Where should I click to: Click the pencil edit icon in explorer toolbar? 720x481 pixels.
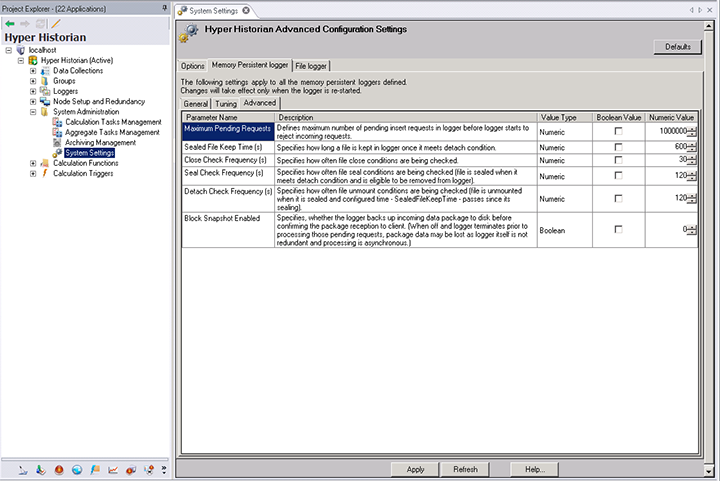[x=55, y=23]
